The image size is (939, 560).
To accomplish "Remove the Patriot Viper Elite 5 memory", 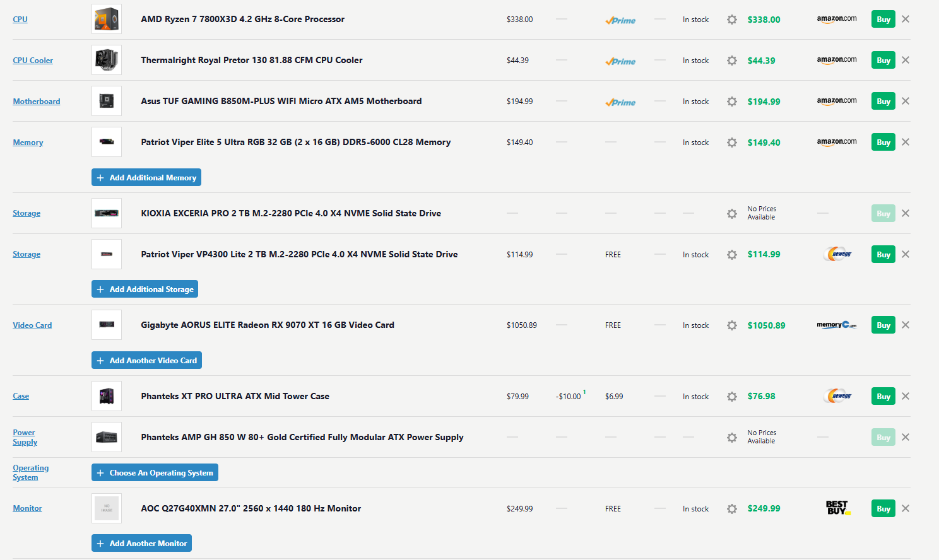I will click(x=906, y=142).
